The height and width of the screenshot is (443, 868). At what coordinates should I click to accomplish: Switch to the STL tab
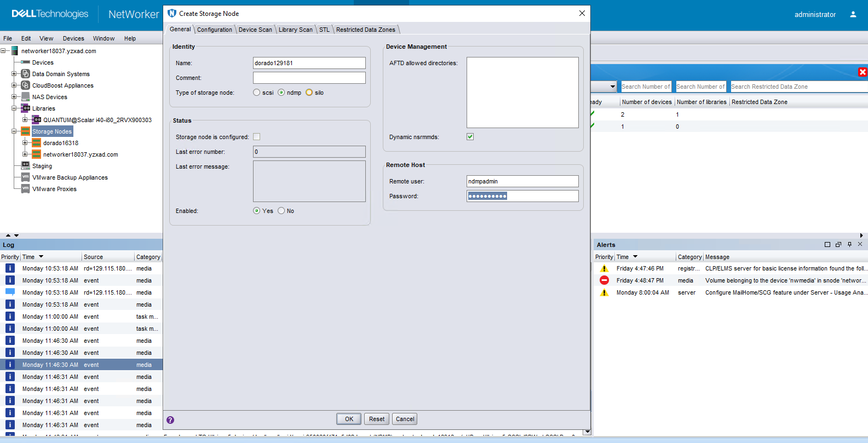coord(324,30)
